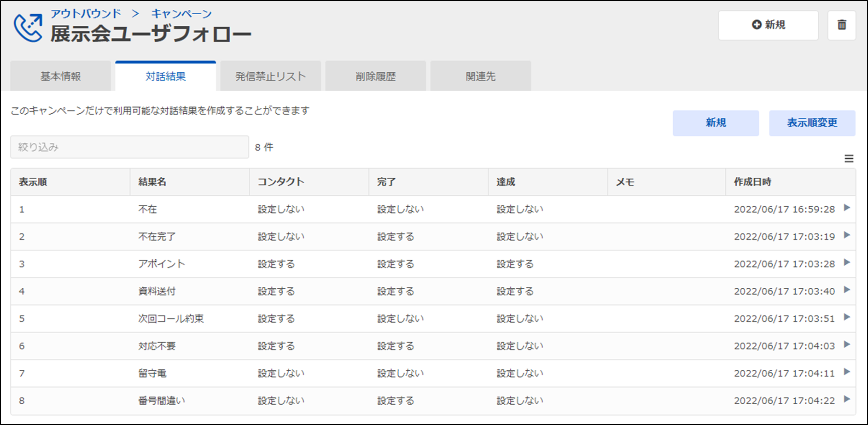Screen dimensions: 868x425
Task: Expand the 不在 row arrow
Action: pyautogui.click(x=846, y=208)
